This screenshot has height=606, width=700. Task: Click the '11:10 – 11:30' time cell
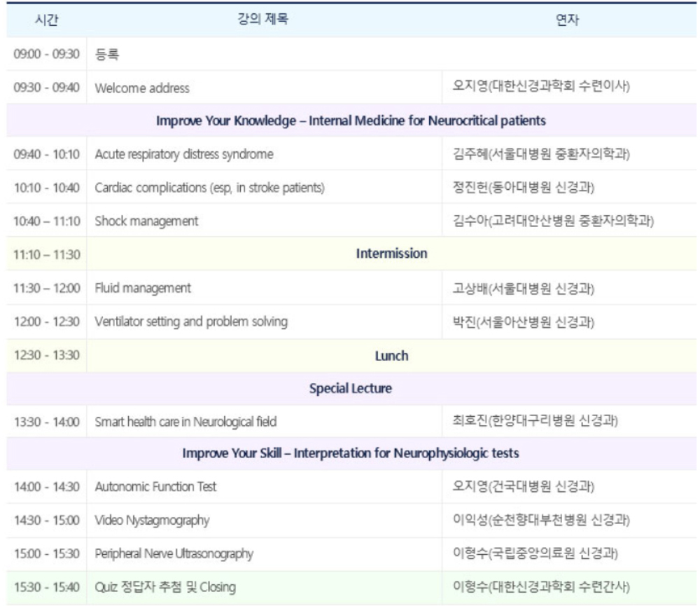(46, 255)
